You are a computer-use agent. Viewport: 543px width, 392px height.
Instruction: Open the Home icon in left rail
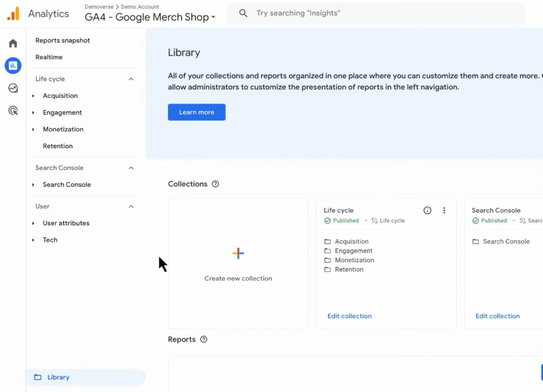[13, 43]
